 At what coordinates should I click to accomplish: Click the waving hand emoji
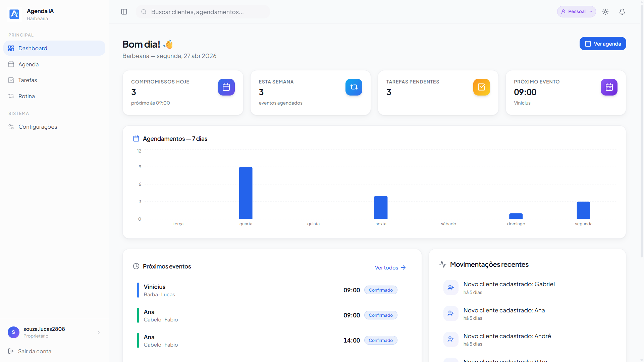[168, 44]
